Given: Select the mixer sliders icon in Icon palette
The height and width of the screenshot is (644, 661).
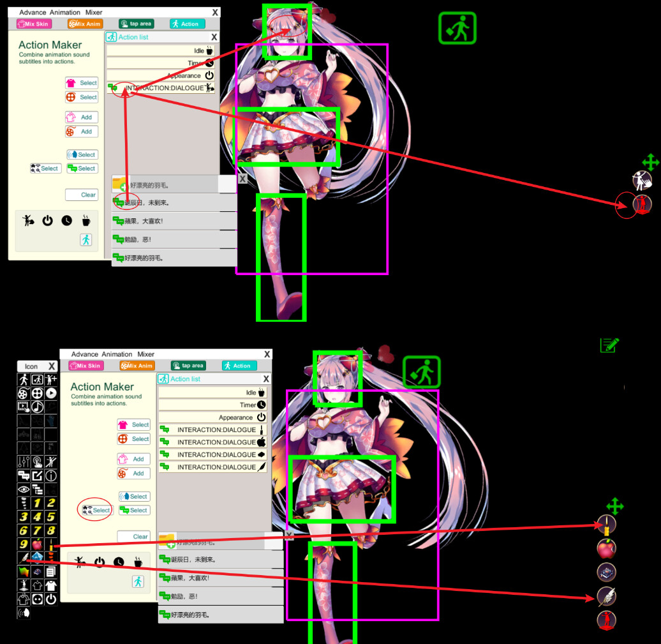Looking at the screenshot, I should pos(24,461).
